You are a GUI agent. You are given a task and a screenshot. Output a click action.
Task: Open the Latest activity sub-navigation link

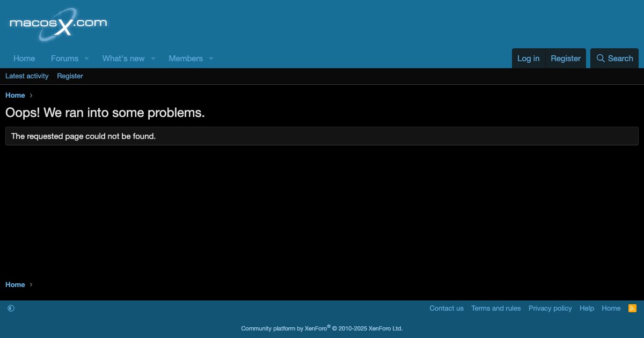point(27,76)
